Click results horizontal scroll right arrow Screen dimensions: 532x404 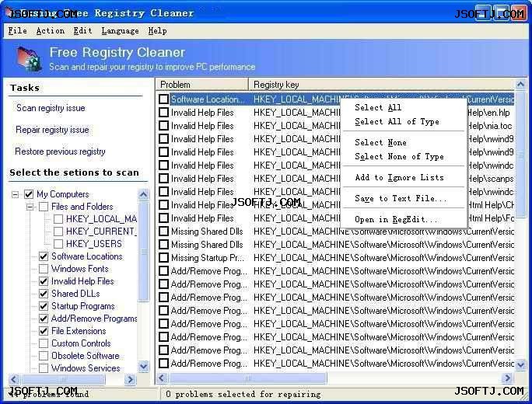pos(508,378)
